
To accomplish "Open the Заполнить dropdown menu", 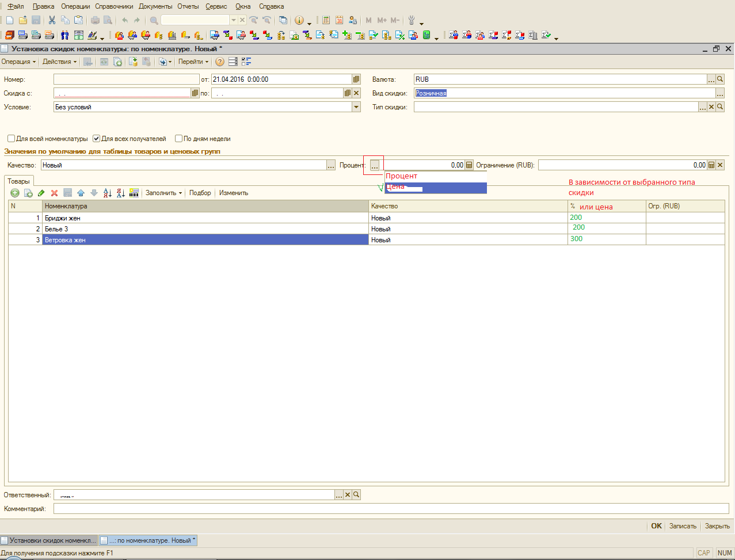I will (163, 193).
